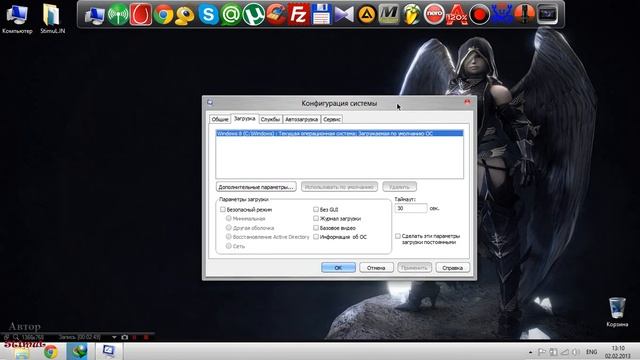Click the network tray icon
This screenshot has width=640, height=360.
564,352
